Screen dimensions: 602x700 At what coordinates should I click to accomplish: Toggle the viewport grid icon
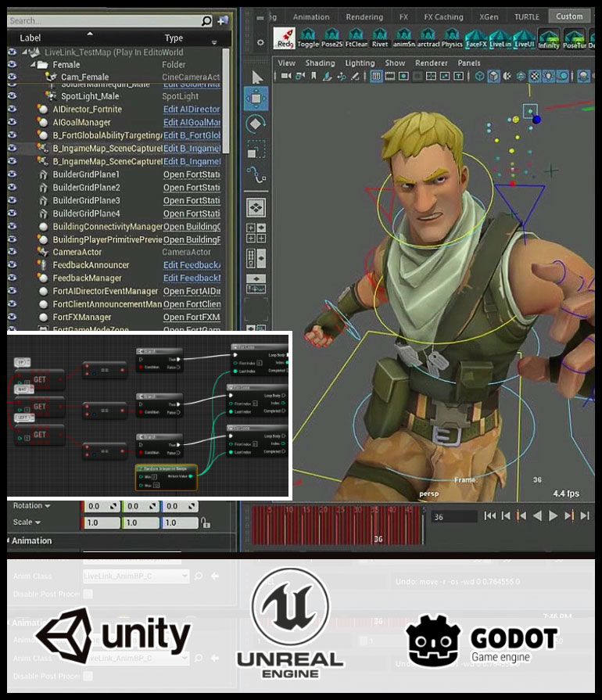pyautogui.click(x=376, y=77)
